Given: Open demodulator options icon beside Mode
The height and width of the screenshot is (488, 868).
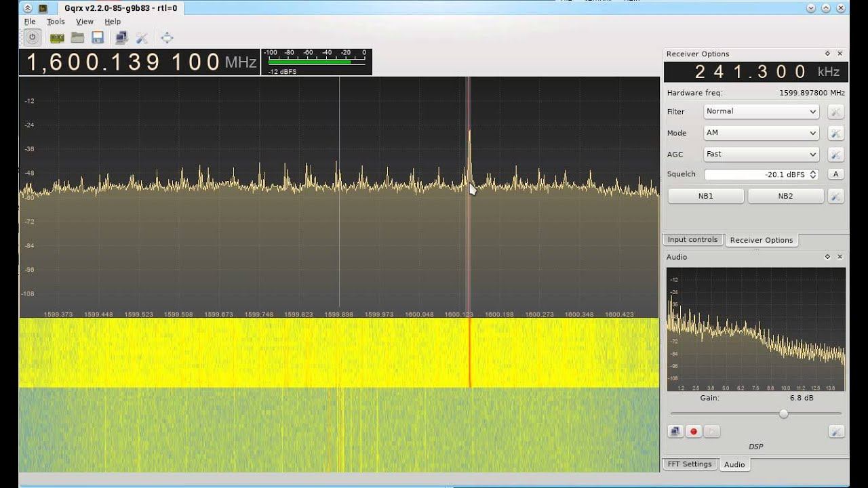Looking at the screenshot, I should tap(836, 134).
